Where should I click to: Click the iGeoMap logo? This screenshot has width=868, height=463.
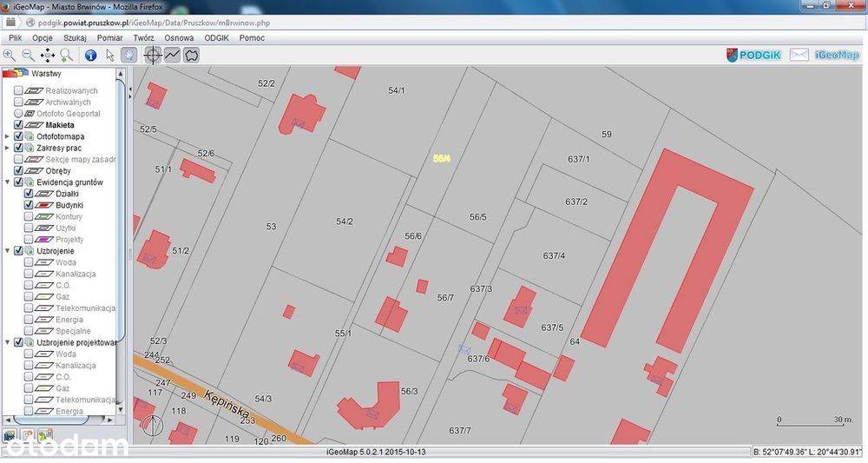[837, 55]
